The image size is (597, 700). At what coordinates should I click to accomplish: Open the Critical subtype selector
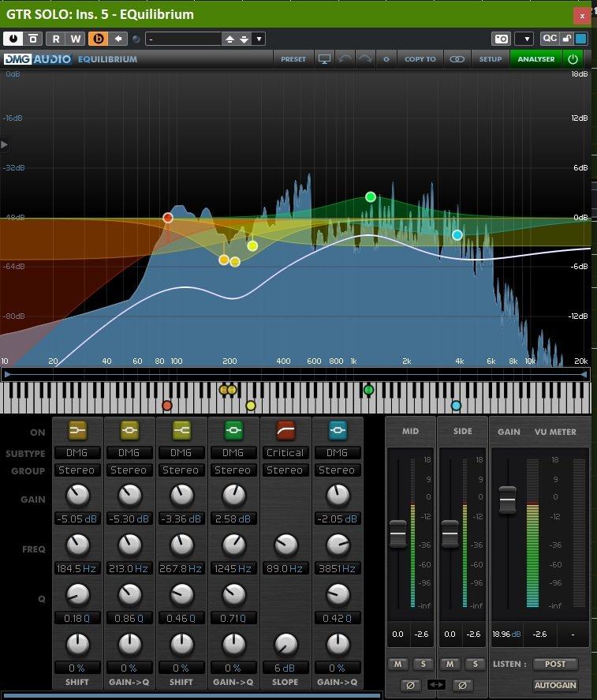(285, 453)
